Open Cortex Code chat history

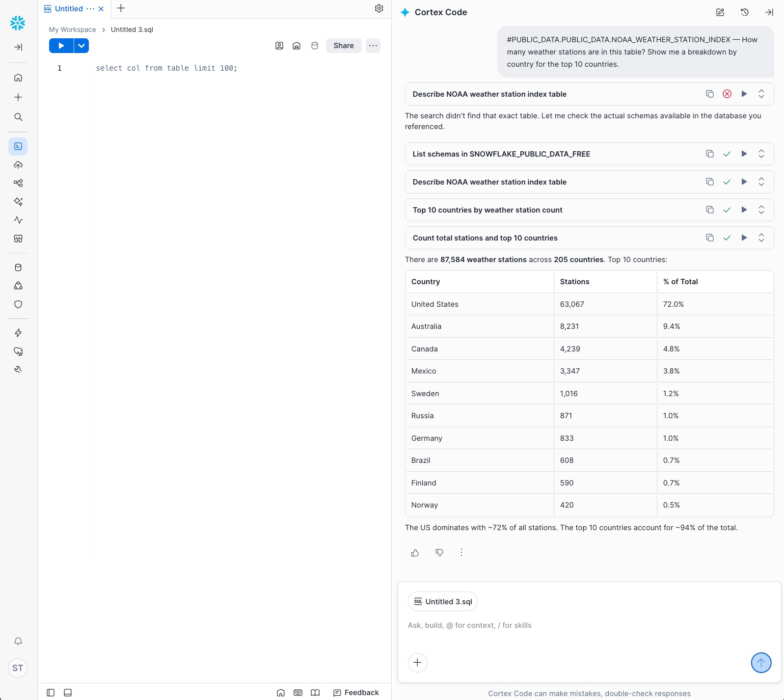(x=744, y=12)
